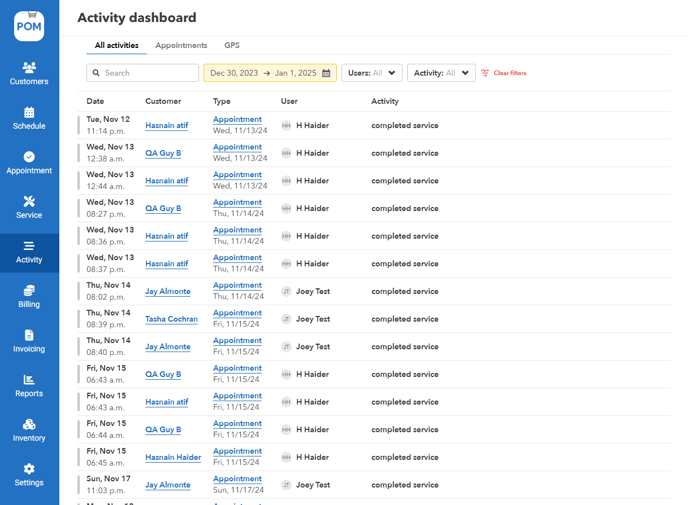Open customer link Hasnain Haider
Image resolution: width=688 pixels, height=505 pixels.
[x=173, y=457]
